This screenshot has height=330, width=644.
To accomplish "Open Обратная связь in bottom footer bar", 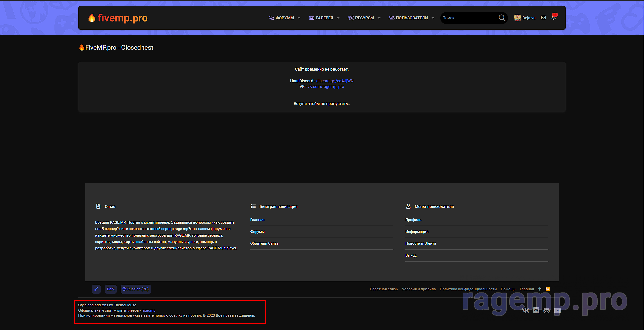I will [384, 289].
